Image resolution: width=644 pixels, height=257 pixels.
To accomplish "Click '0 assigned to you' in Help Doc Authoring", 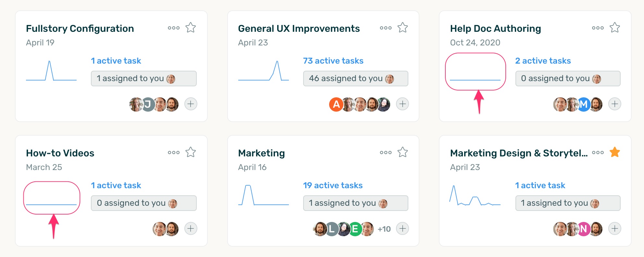I will [568, 79].
